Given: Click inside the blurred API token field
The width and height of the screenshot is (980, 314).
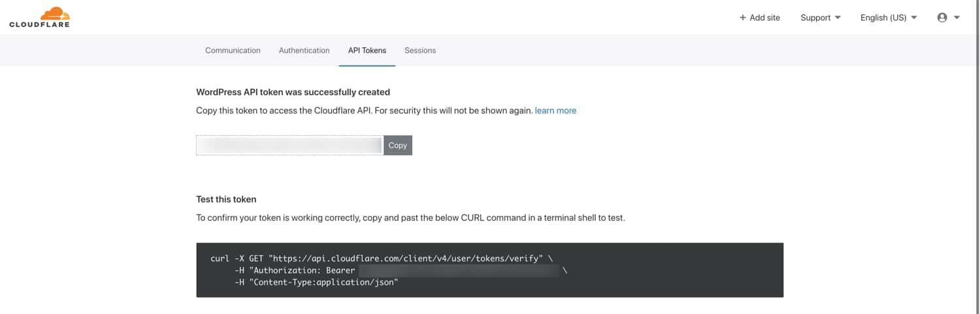Looking at the screenshot, I should [x=289, y=145].
